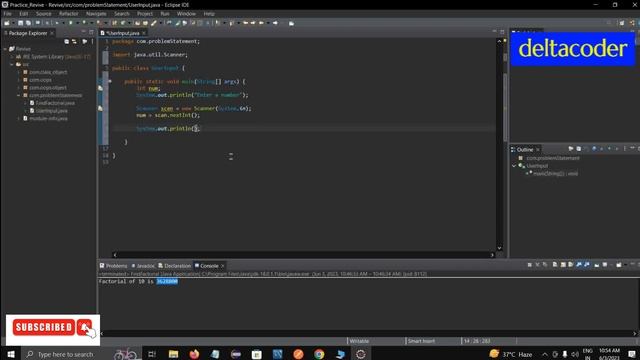Click the Task View taskbar icon

coord(152,354)
